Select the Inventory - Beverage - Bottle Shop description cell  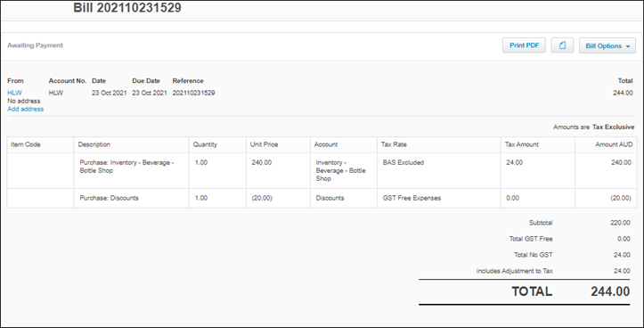[131, 170]
